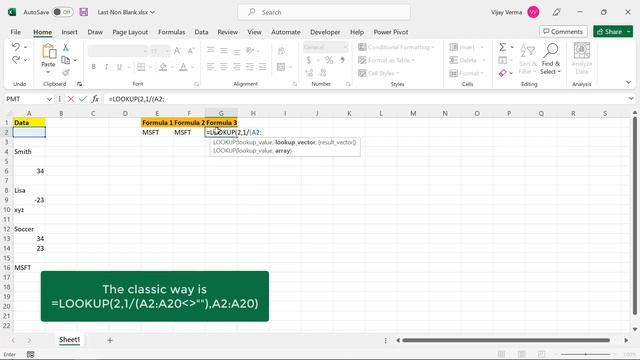Click in the Search box
This screenshot has height=360, width=640.
point(324,12)
